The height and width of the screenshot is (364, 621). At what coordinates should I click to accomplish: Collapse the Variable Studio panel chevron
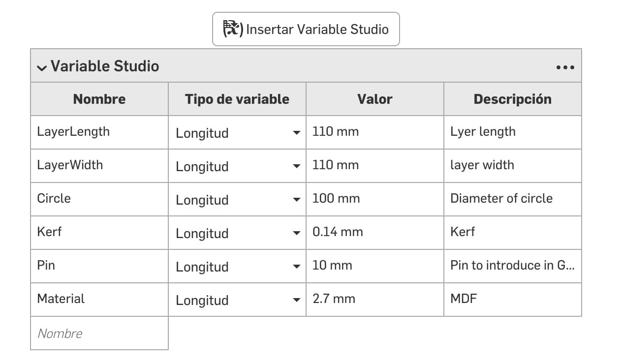pyautogui.click(x=42, y=67)
